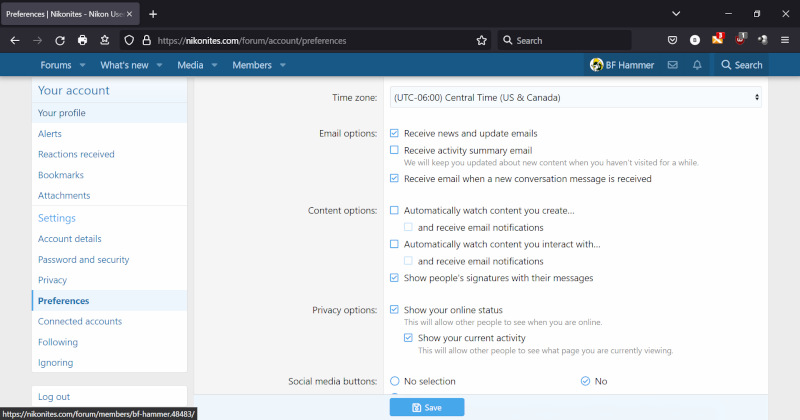Reload the page with the refresh icon
This screenshot has width=800, height=420.
point(60,40)
